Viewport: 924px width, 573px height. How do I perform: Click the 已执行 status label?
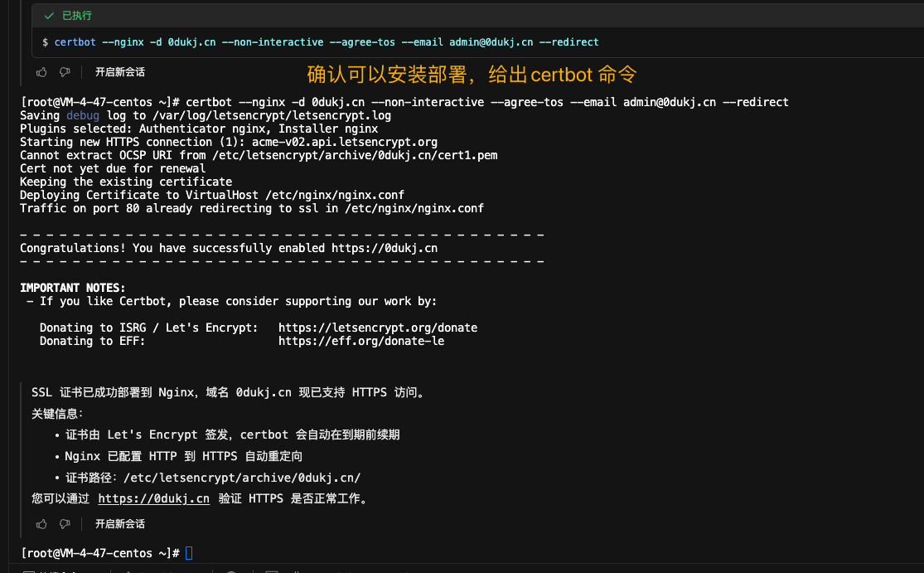[77, 16]
